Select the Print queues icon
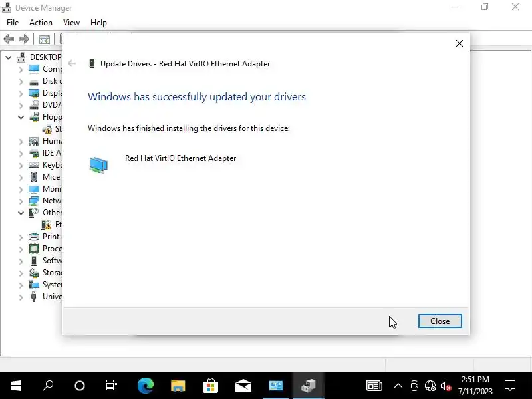The image size is (532, 399). (x=34, y=237)
